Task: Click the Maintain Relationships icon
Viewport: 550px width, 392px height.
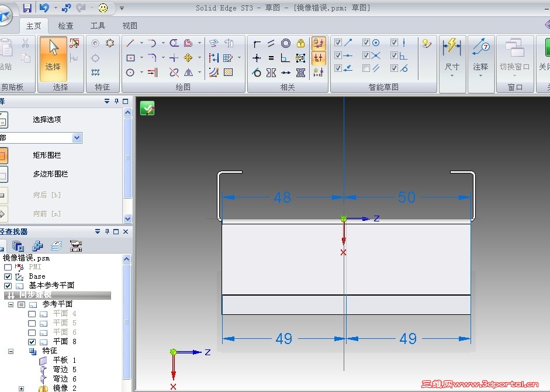Action: [319, 43]
